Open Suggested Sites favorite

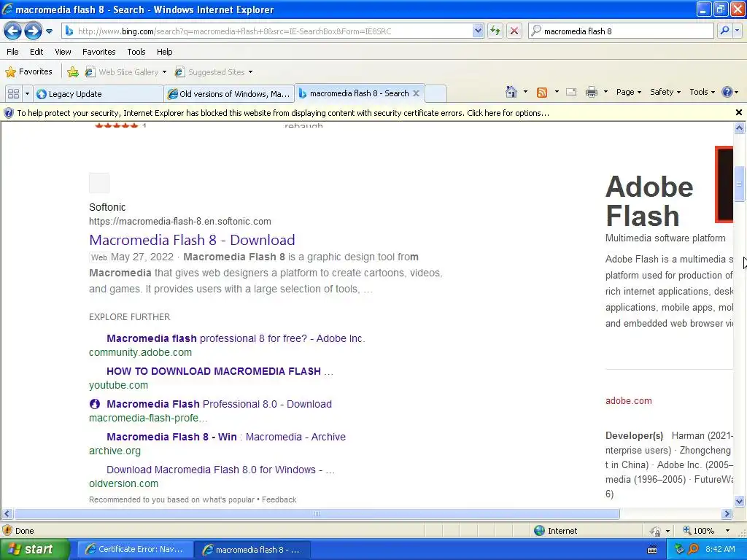214,72
